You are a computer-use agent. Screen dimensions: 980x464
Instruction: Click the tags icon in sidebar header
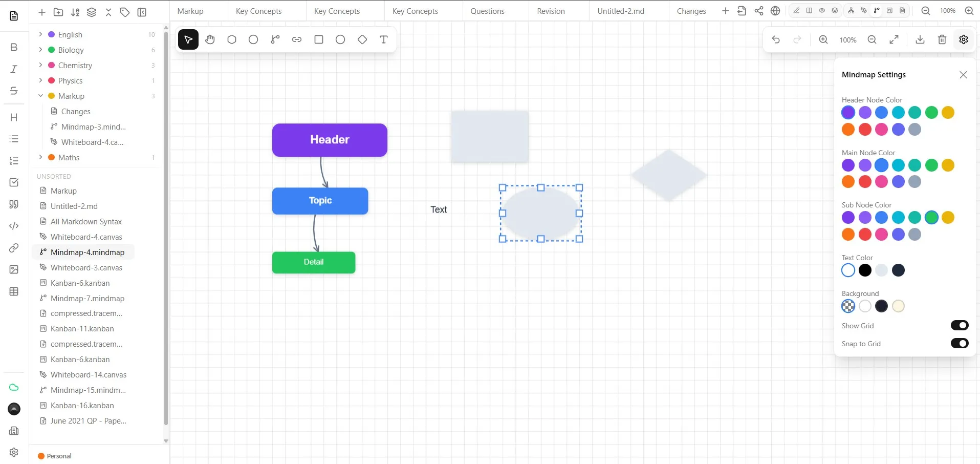tap(125, 12)
